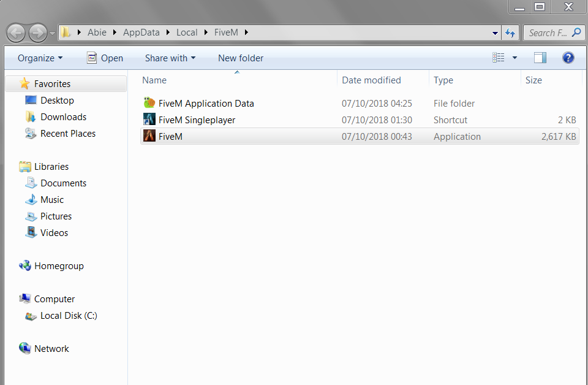Click the Downloads folder icon

(31, 116)
